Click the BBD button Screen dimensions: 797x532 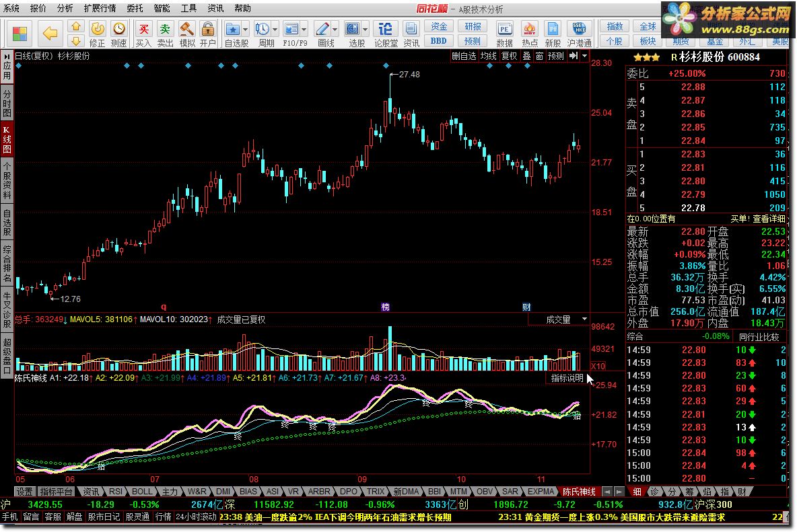[x=439, y=40]
